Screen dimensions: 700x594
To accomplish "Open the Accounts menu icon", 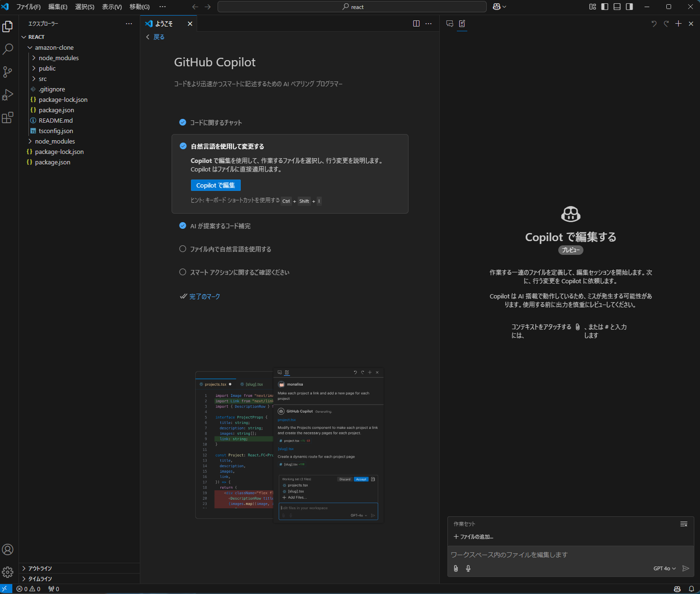I will tap(8, 549).
